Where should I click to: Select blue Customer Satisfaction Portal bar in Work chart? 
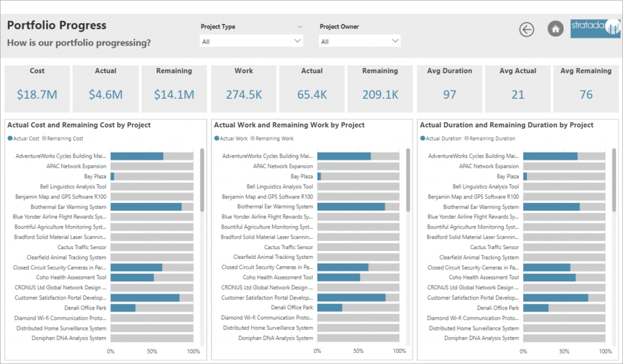(x=352, y=298)
